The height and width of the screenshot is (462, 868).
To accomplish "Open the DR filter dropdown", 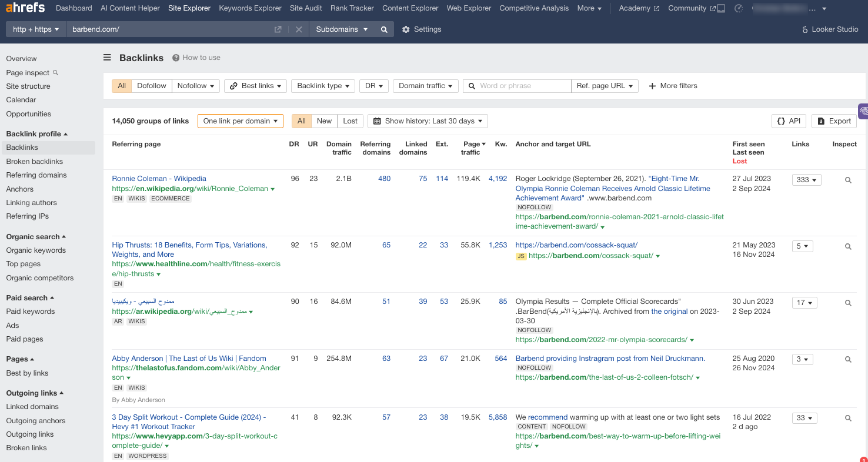I will [374, 86].
